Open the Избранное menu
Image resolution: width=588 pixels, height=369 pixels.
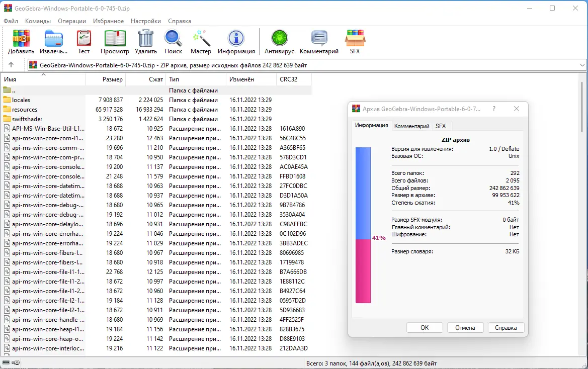108,21
